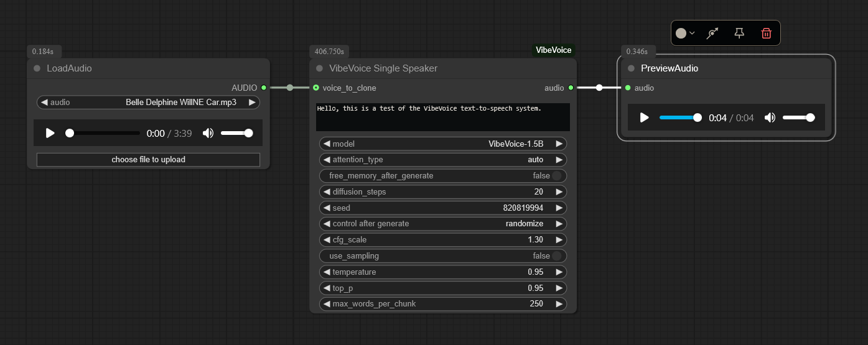
Task: Mute the PreviewAudio player speaker icon
Action: 770,117
